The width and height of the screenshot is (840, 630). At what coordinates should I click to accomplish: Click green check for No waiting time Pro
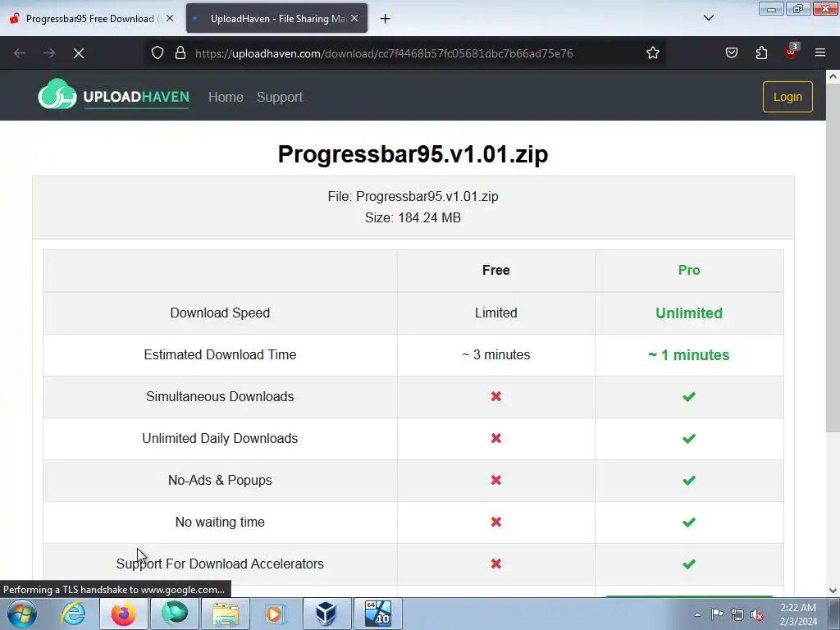point(689,522)
